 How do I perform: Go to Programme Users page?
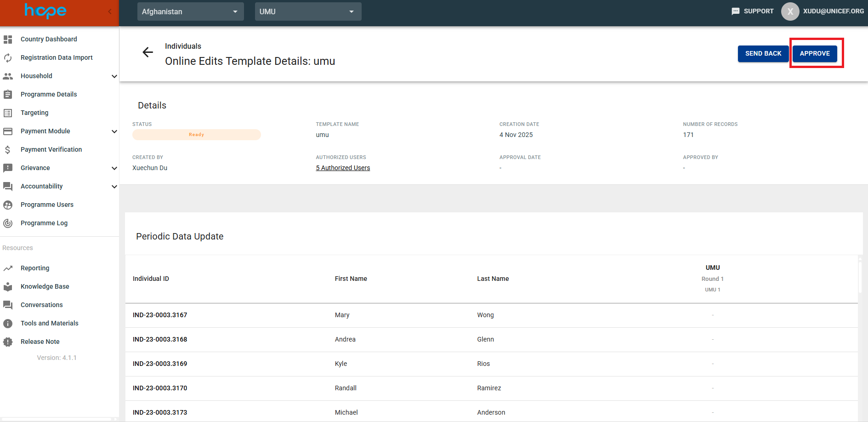click(47, 205)
